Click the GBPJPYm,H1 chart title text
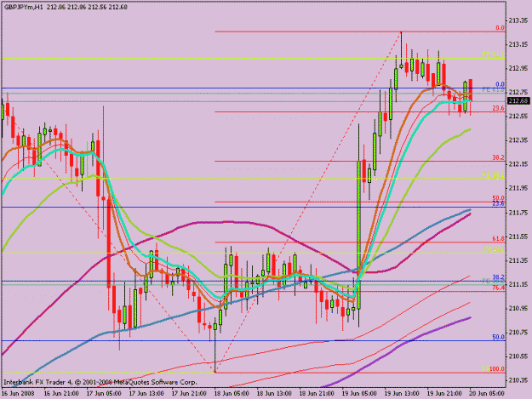The width and height of the screenshot is (532, 399). click(24, 7)
